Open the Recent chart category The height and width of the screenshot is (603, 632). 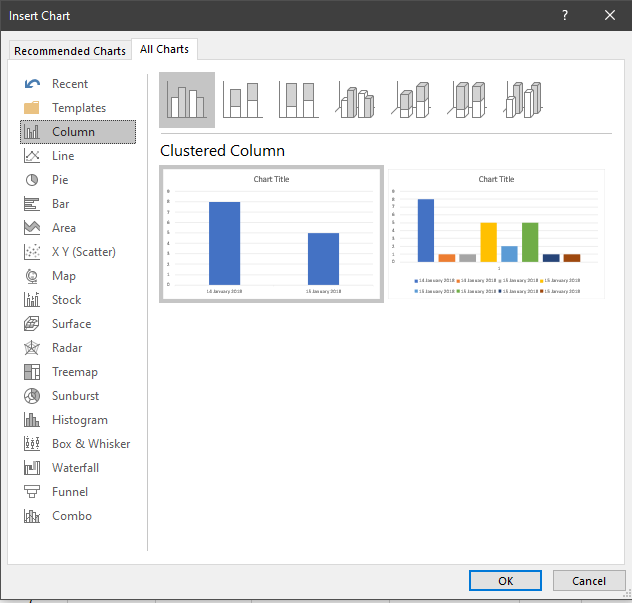(x=78, y=84)
